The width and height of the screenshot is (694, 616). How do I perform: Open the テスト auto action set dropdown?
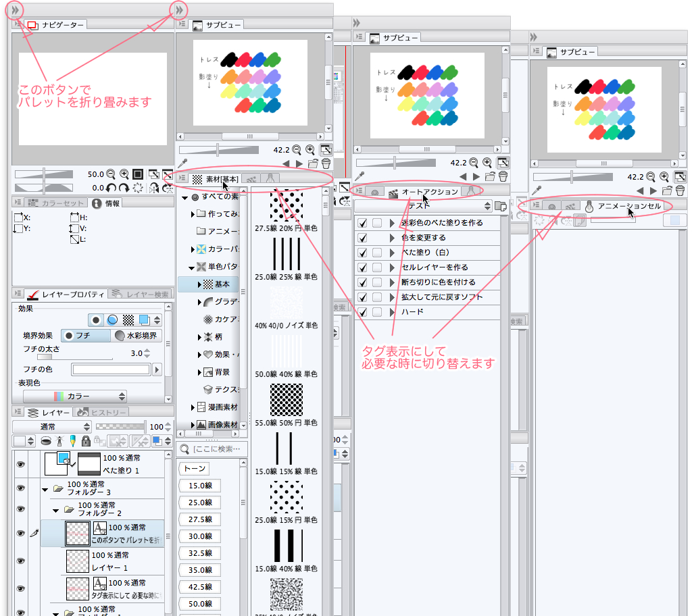[424, 206]
